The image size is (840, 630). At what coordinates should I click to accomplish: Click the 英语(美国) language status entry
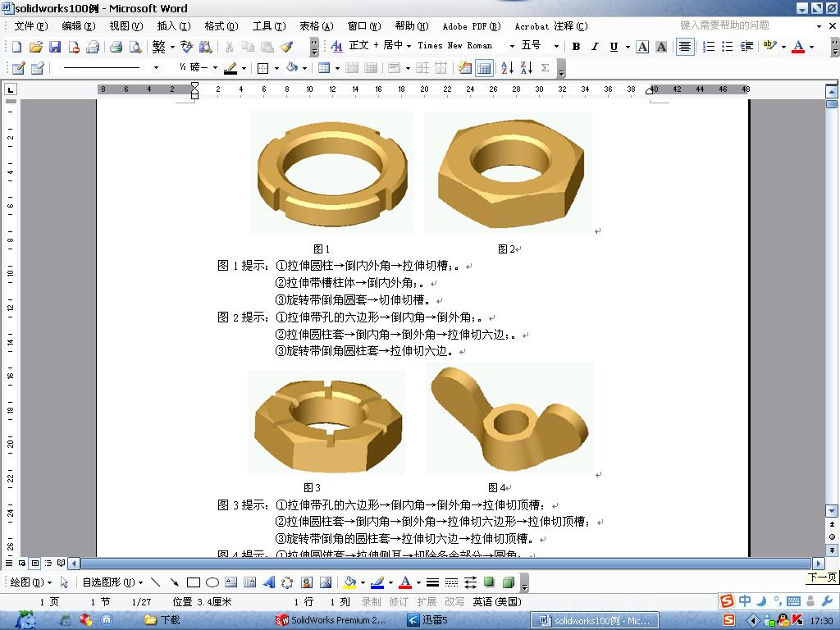[497, 601]
